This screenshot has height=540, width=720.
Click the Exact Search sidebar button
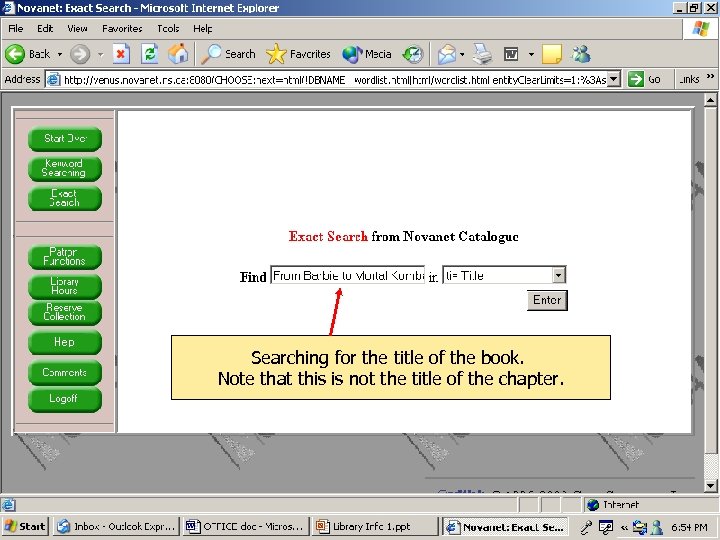[65, 198]
